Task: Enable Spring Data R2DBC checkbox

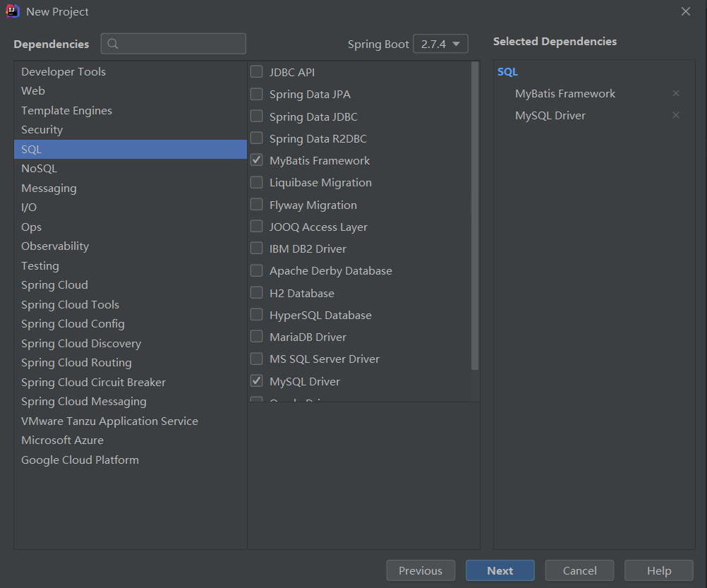Action: (257, 138)
